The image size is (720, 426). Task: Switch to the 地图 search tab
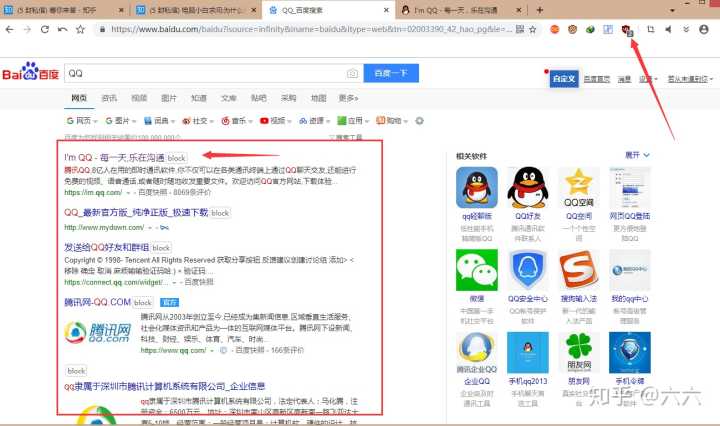coord(318,98)
